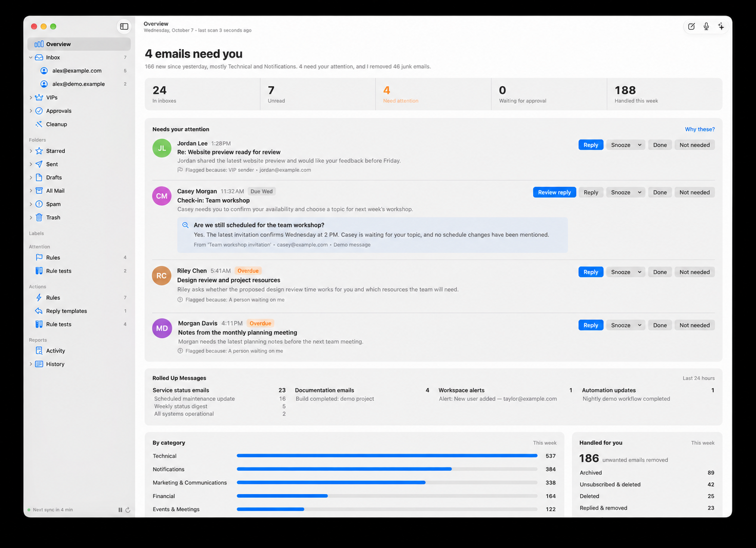Open the alex@demo.example account

coord(79,84)
